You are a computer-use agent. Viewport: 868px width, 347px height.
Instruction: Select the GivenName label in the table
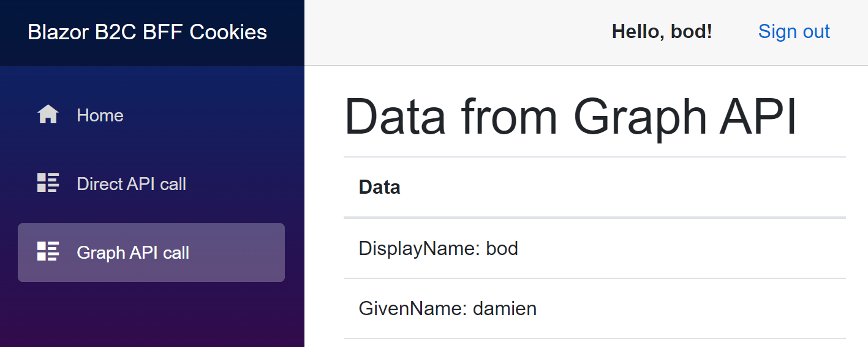point(413,308)
